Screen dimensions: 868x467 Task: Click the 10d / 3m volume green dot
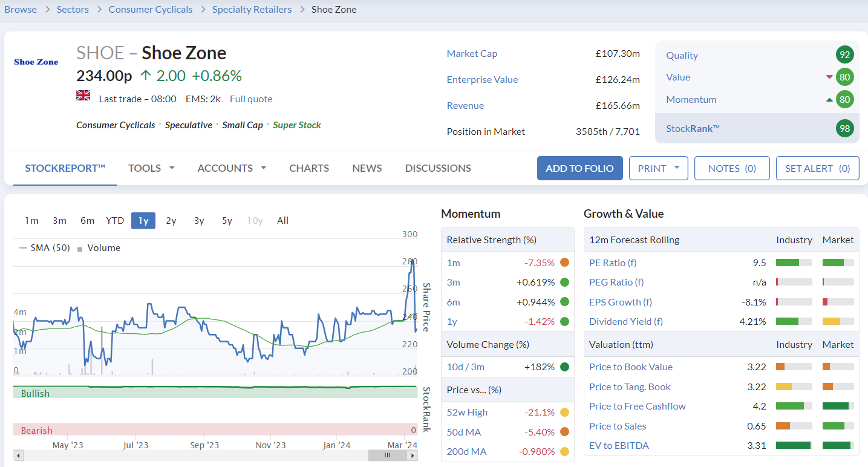coord(564,367)
